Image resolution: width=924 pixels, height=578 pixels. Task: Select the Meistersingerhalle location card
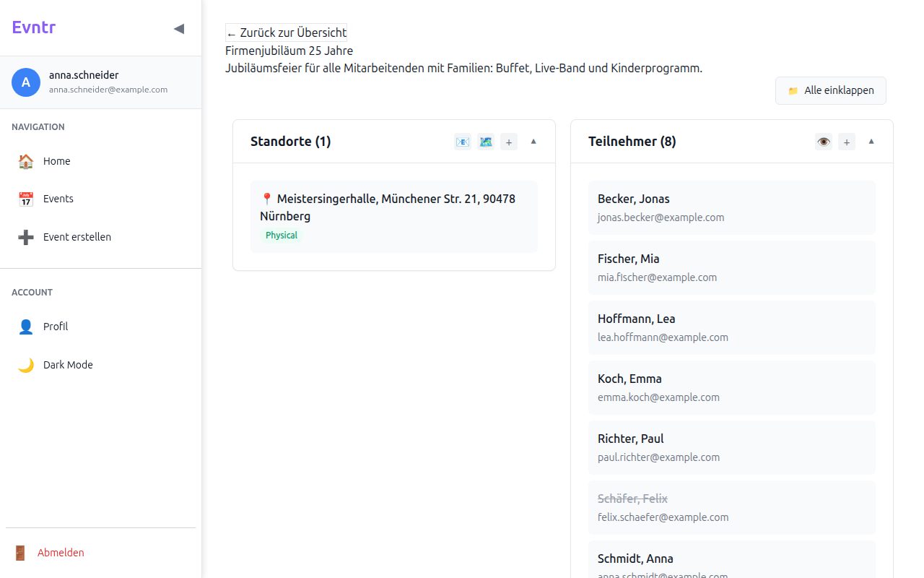[x=394, y=217]
